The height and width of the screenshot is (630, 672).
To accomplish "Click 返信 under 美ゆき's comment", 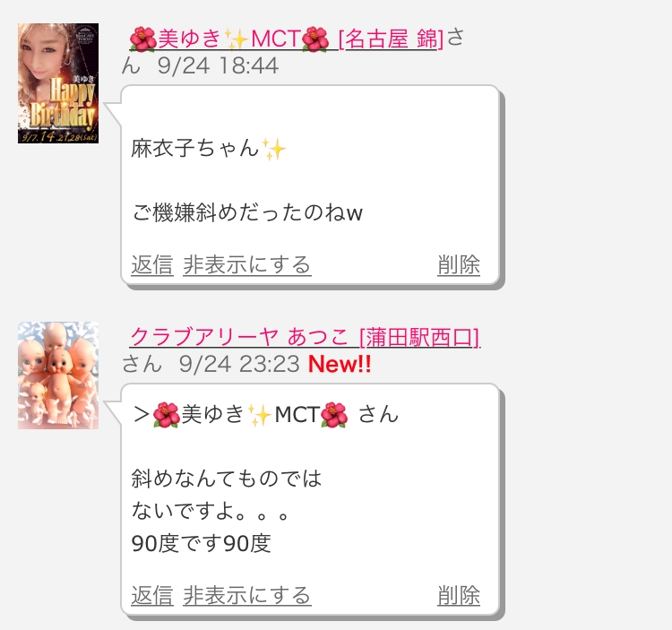I will (x=152, y=264).
